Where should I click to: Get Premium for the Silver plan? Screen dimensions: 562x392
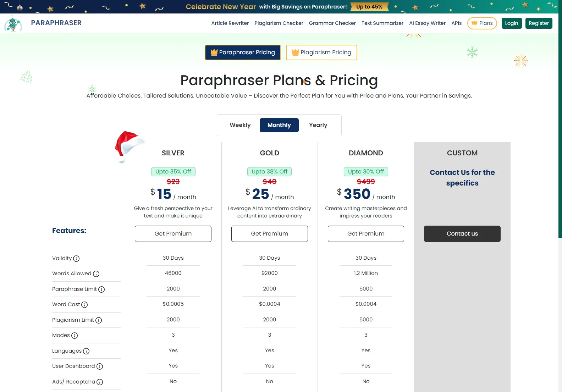(x=173, y=234)
